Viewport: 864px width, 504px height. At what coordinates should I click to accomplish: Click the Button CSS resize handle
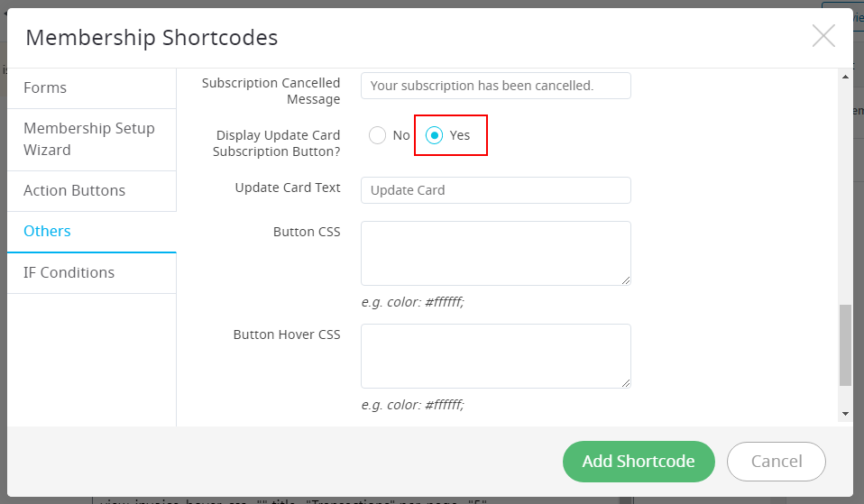tap(626, 281)
